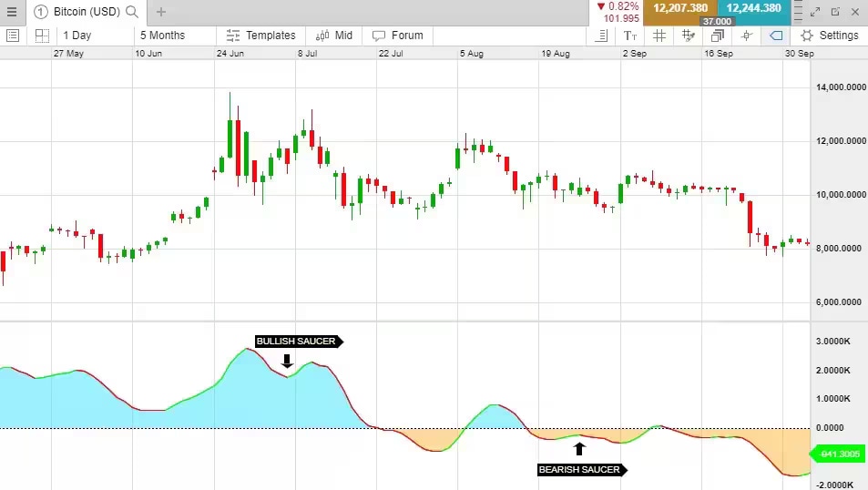Click the buy price 12,244.380 button
This screenshot has width=868, height=490.
(x=754, y=9)
